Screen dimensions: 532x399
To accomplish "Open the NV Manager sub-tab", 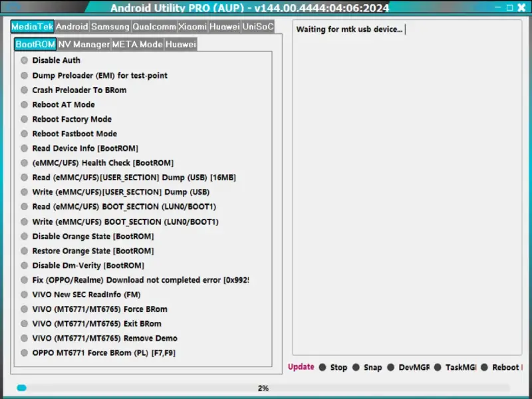I will click(x=84, y=45).
